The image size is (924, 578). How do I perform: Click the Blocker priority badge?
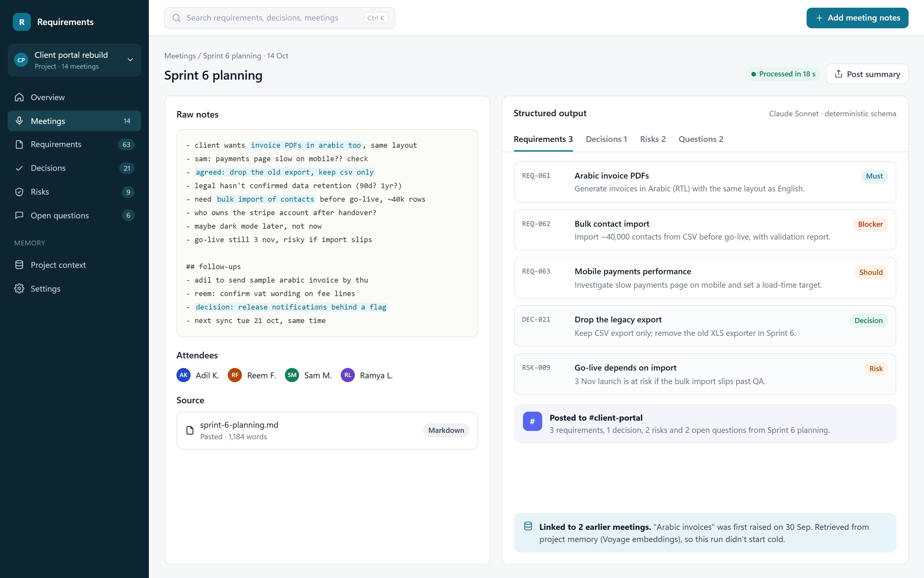[870, 224]
